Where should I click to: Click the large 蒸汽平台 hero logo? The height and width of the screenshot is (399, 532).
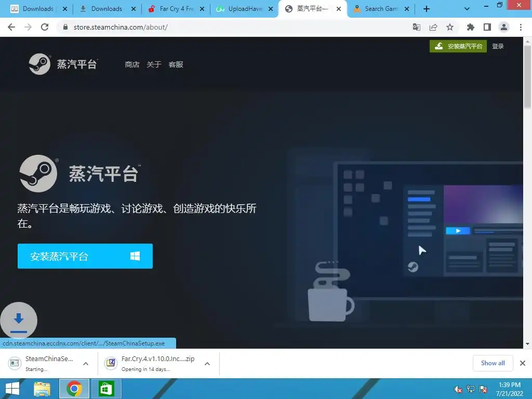(x=80, y=174)
